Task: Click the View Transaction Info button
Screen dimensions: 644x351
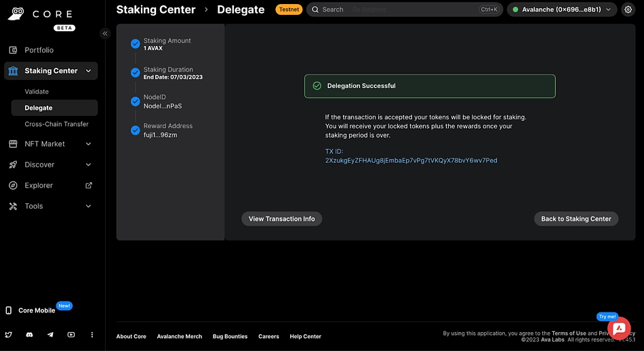Action: click(x=281, y=219)
